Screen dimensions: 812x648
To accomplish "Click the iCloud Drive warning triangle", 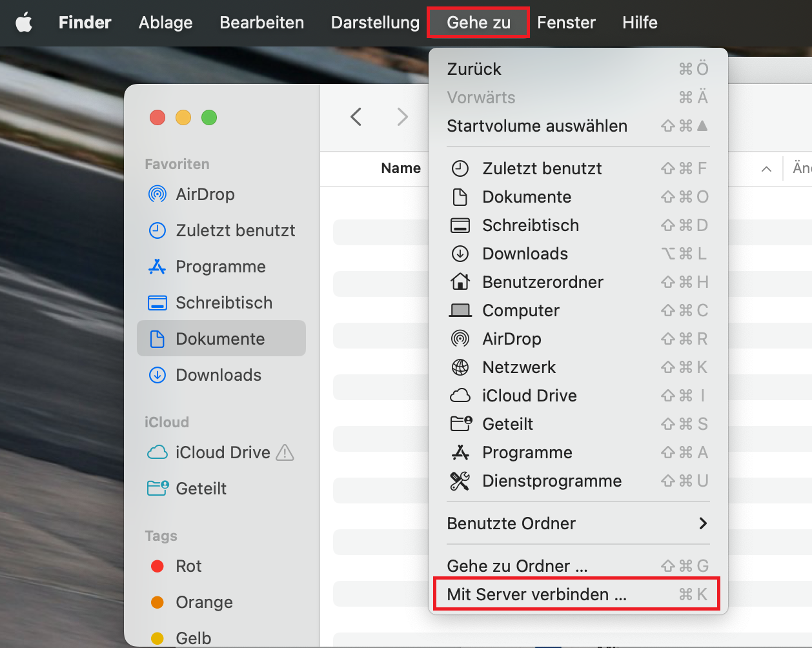I will [285, 453].
